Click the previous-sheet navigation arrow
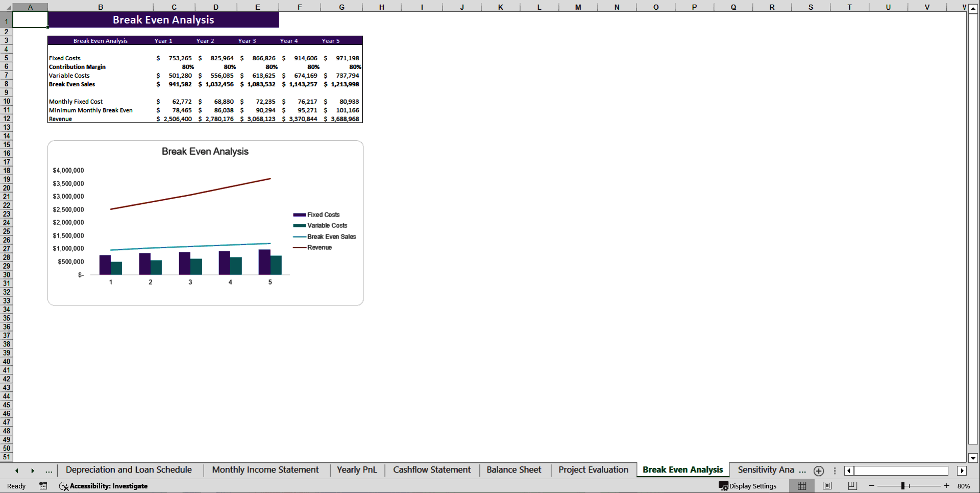Screen dimensions: 980x493 coord(16,471)
